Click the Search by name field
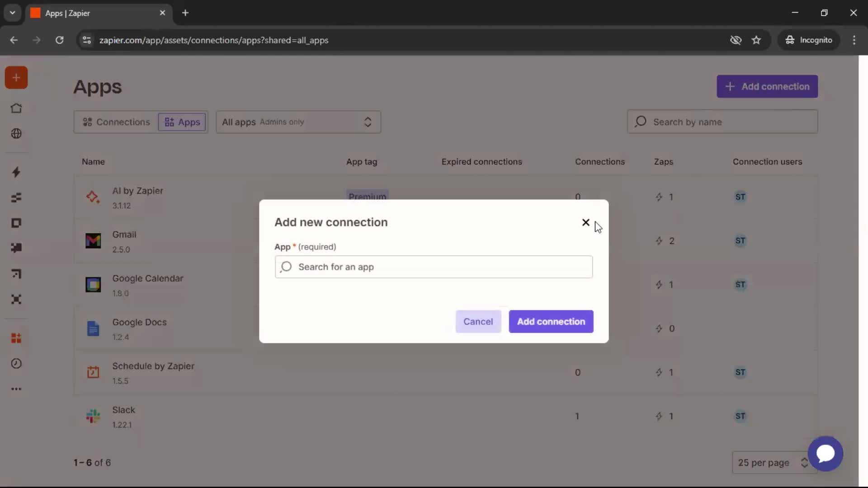The height and width of the screenshot is (488, 868). tap(722, 122)
